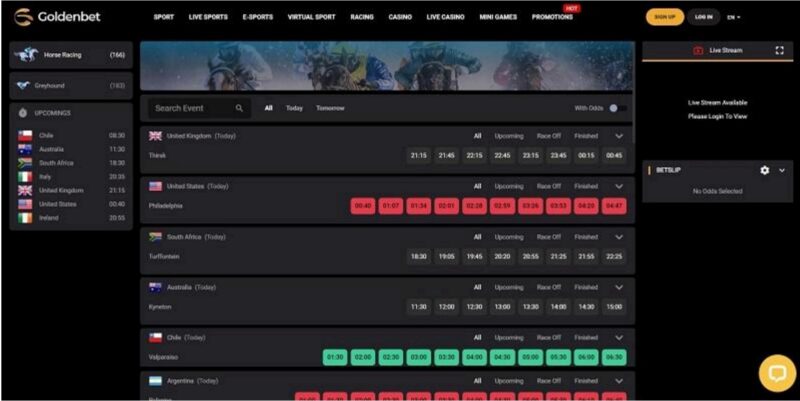Select the 21:15 Thirsk race time
This screenshot has height=401, width=800.
click(418, 156)
